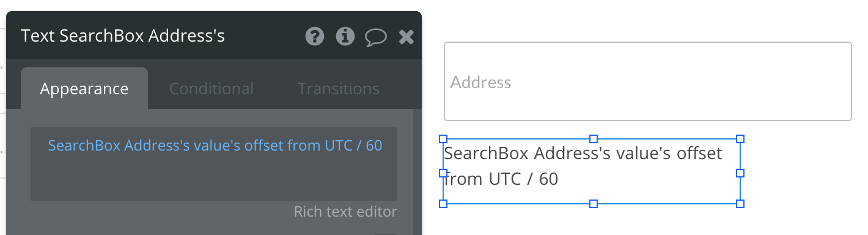Open the question mark help icon
Screen dimensions: 868x235
click(x=314, y=37)
